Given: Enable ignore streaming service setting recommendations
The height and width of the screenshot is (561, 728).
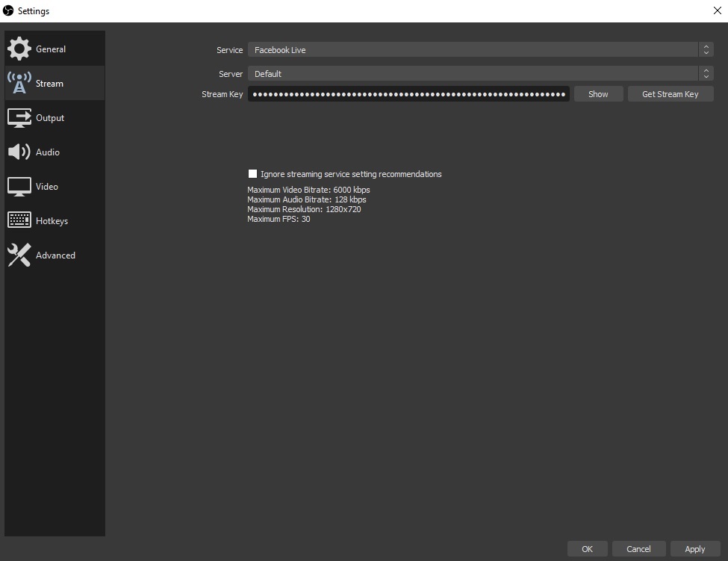Looking at the screenshot, I should pyautogui.click(x=252, y=173).
